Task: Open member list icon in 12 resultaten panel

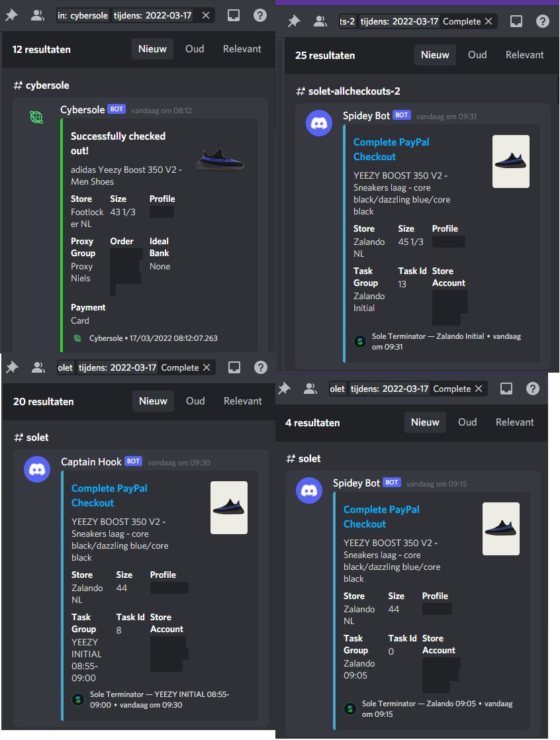Action: 37,16
